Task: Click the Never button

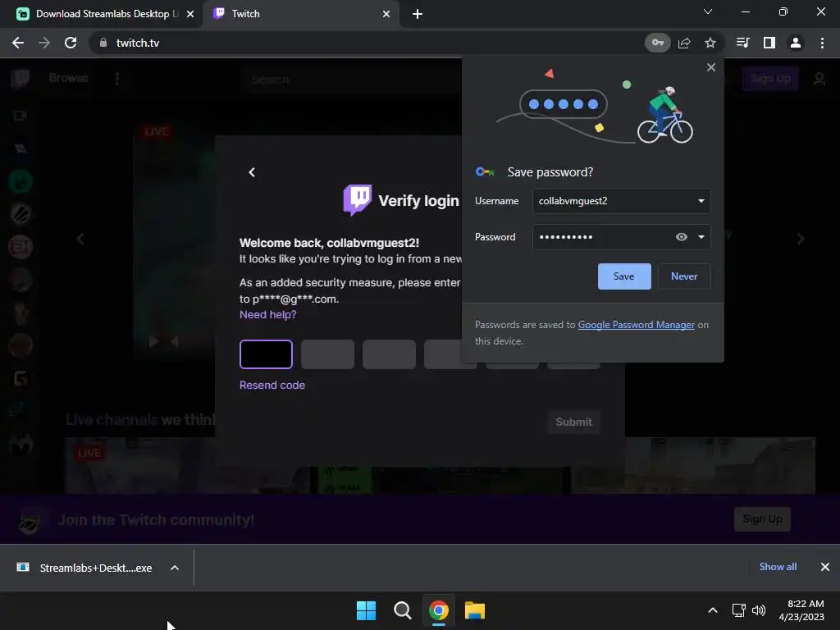Action: [684, 276]
